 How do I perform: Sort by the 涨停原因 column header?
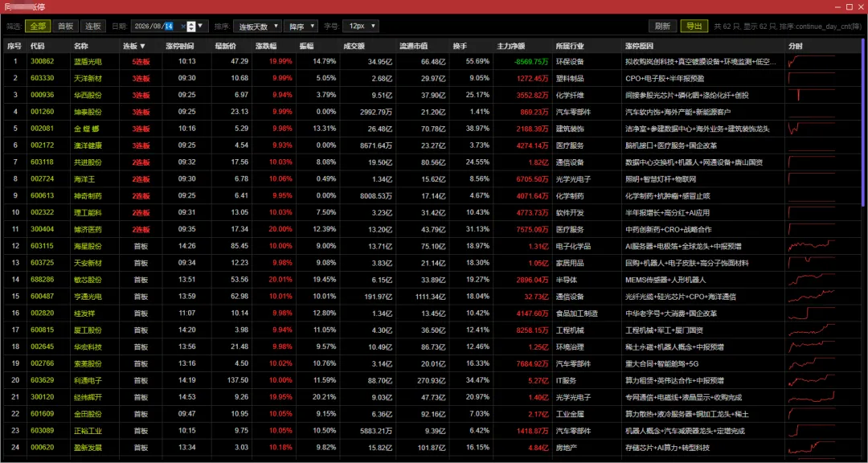point(639,46)
